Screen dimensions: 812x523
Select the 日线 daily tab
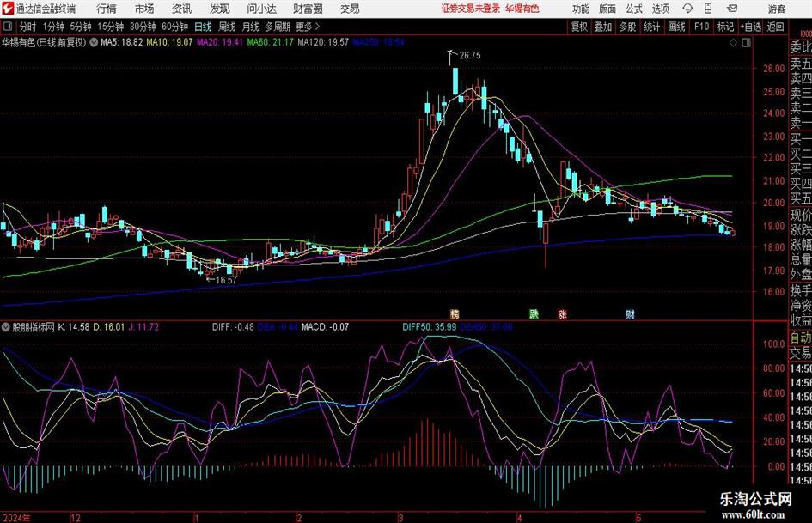pos(203,27)
